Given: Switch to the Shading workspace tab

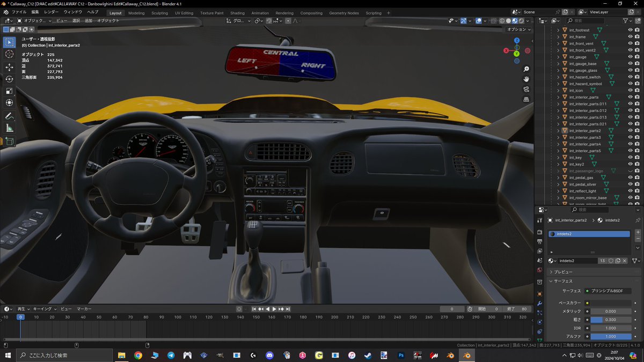Looking at the screenshot, I should click(x=237, y=13).
